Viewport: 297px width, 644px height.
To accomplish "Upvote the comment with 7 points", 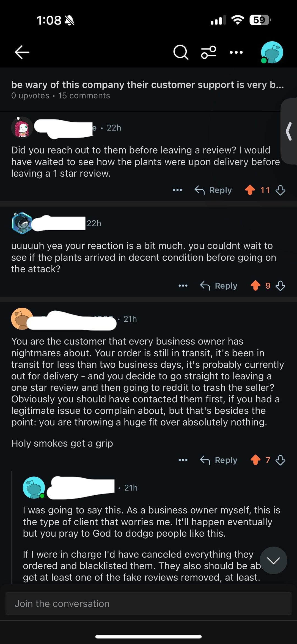I will click(255, 460).
